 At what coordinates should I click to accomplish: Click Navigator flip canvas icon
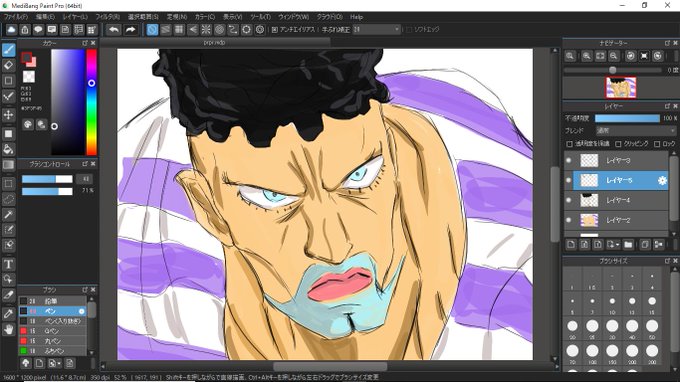[x=644, y=56]
